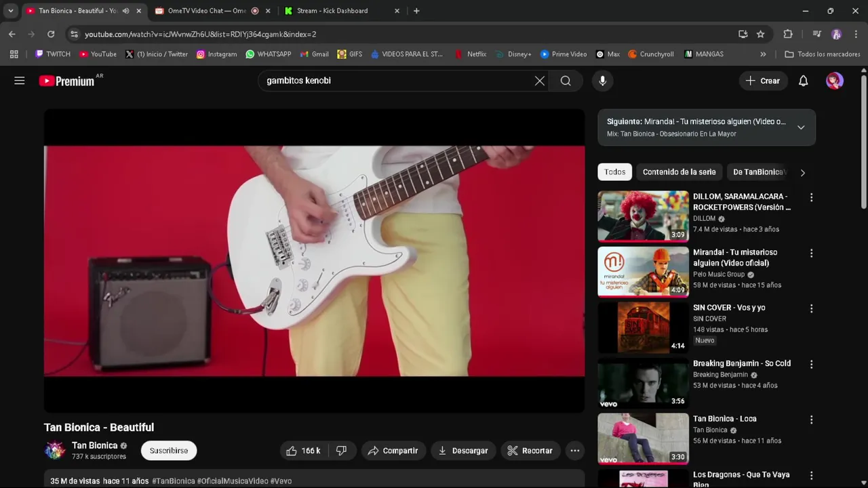Open the YouTube guide hamburger menu
Screen dimensions: 868x488
pyautogui.click(x=19, y=81)
